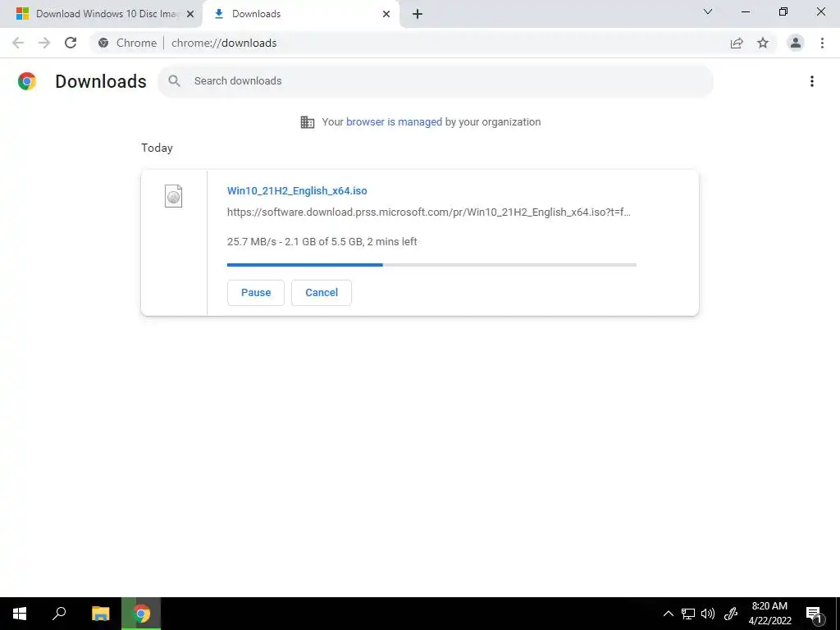Open the Chrome profile avatar
This screenshot has width=840, height=630.
[796, 43]
